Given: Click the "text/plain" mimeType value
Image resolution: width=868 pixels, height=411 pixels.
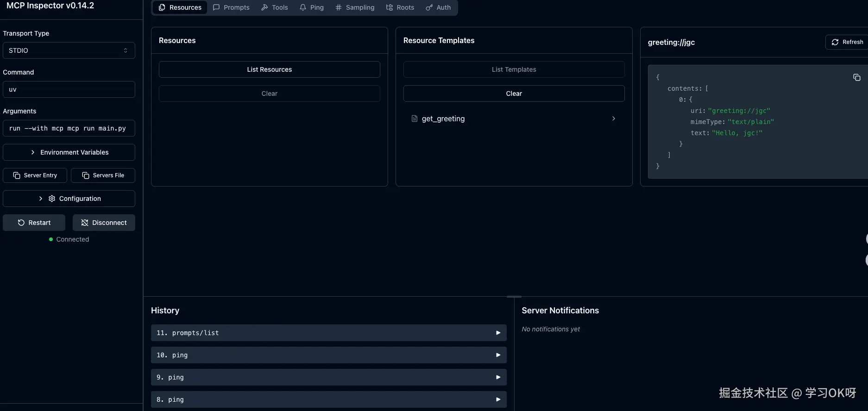Looking at the screenshot, I should pyautogui.click(x=751, y=122).
